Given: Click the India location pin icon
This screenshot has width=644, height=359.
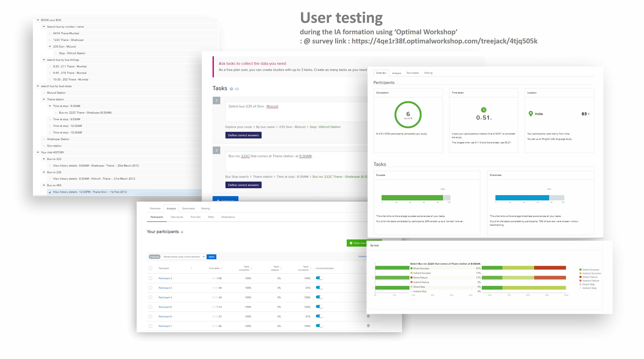Looking at the screenshot, I should click(531, 114).
